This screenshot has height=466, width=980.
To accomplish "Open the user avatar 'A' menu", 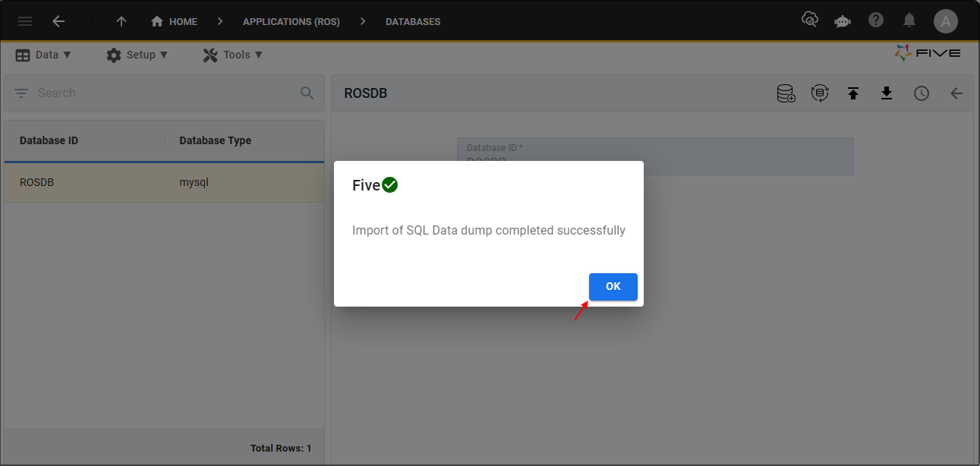I will tap(946, 21).
